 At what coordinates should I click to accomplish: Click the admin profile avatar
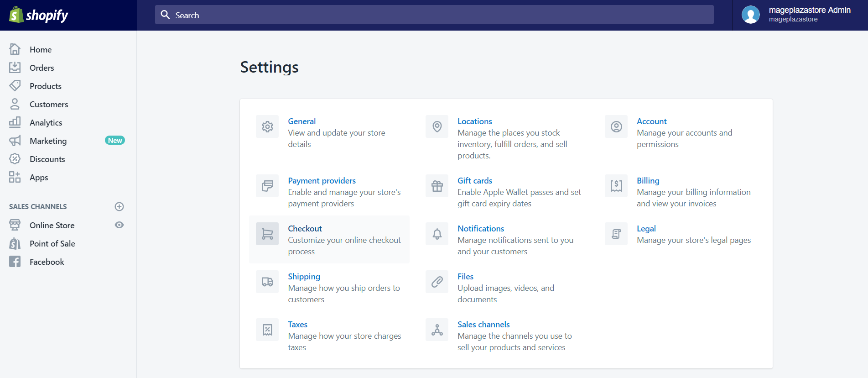(750, 15)
